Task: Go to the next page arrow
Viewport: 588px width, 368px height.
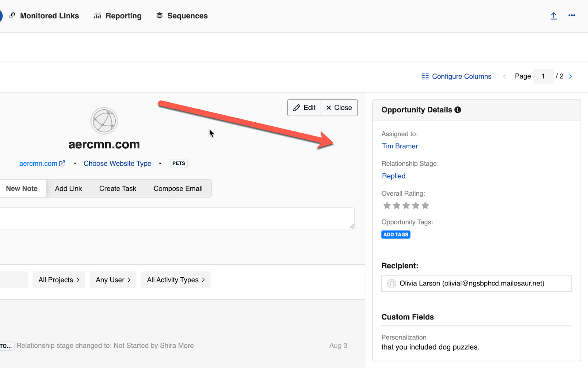Action: click(x=570, y=76)
